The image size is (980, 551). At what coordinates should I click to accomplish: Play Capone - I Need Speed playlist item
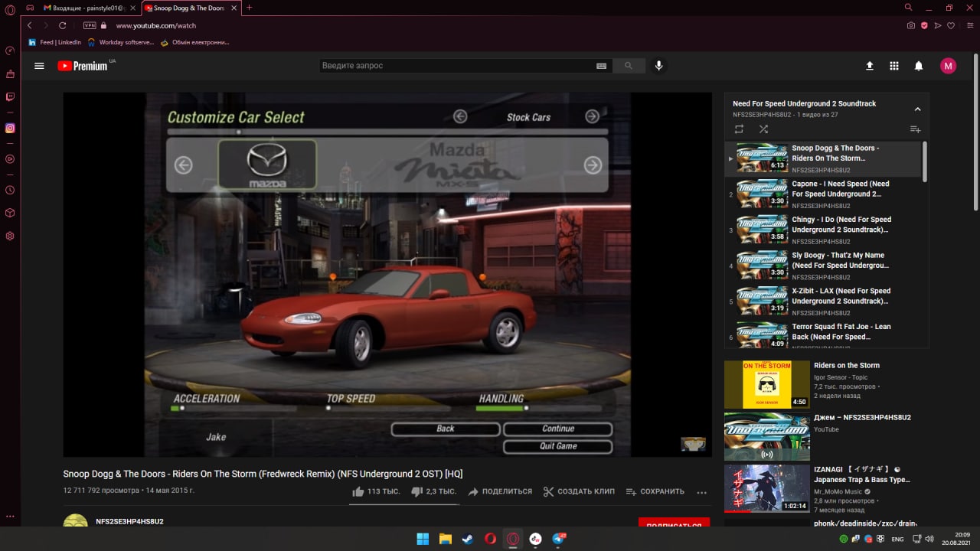(822, 194)
